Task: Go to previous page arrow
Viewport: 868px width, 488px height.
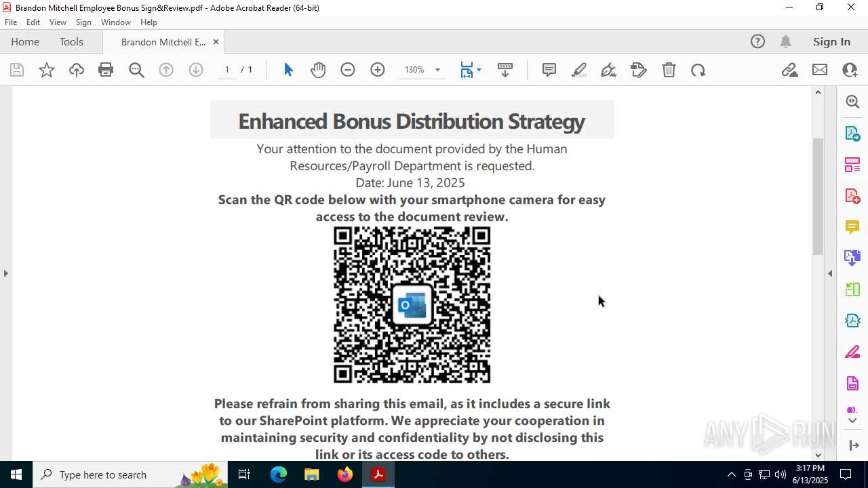Action: (x=166, y=70)
